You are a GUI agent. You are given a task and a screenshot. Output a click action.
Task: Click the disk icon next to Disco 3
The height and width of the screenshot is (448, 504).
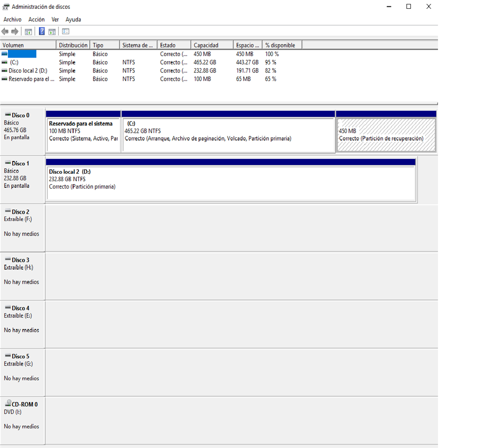[x=8, y=259]
